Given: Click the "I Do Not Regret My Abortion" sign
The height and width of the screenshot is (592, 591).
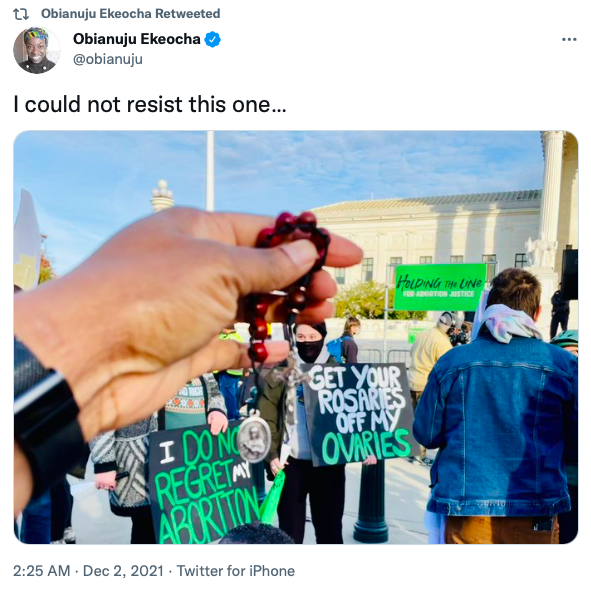Looking at the screenshot, I should 204,485.
